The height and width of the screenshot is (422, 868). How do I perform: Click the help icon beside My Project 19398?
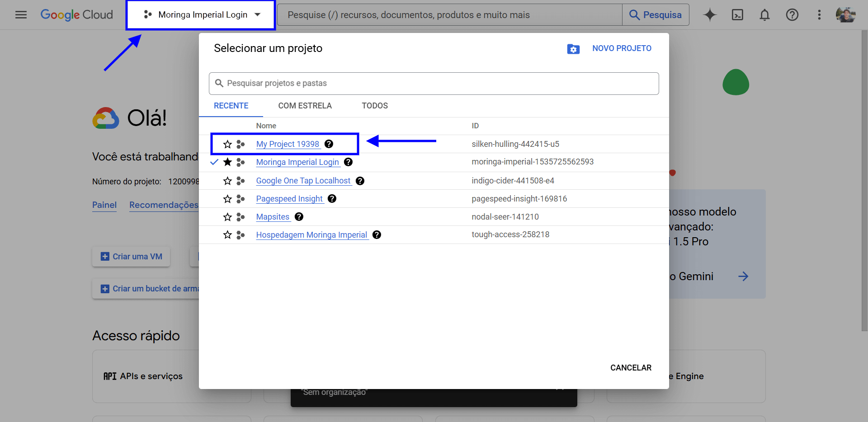pyautogui.click(x=329, y=144)
